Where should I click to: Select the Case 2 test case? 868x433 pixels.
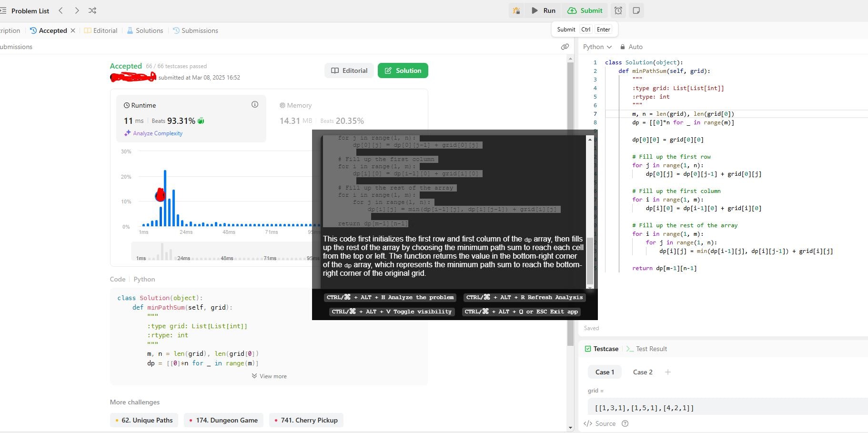tap(642, 372)
